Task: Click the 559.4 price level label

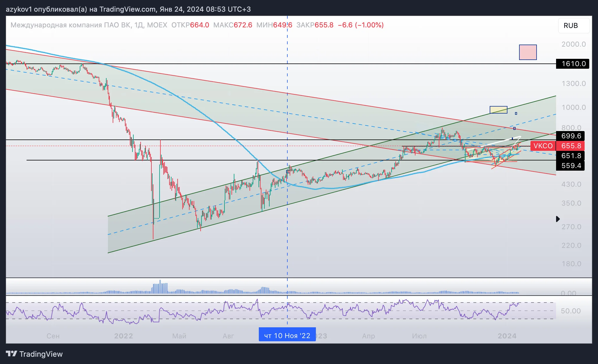Action: pos(570,166)
